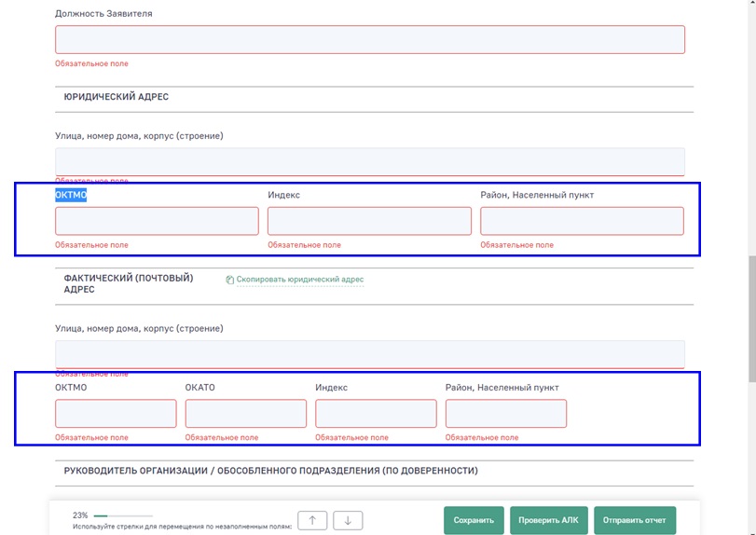Select the legal address Район, Населенный пункт field
Image resolution: width=756 pixels, height=535 pixels.
[582, 221]
